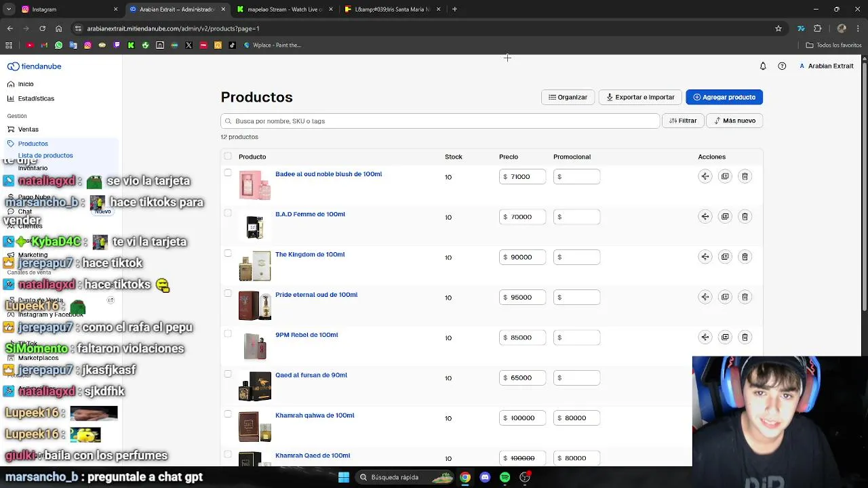Bookmark this page with the star
Viewport: 868px width, 488px height.
[x=778, y=28]
